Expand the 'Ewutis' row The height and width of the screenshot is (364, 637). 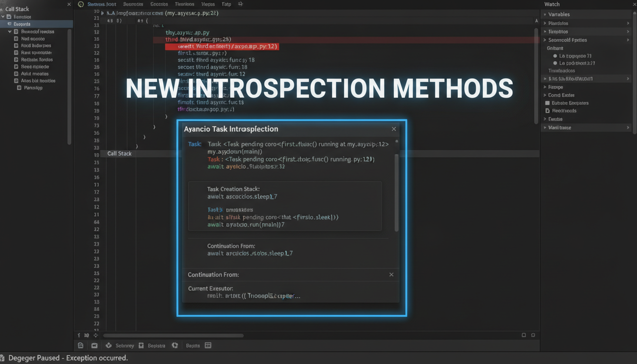545,119
